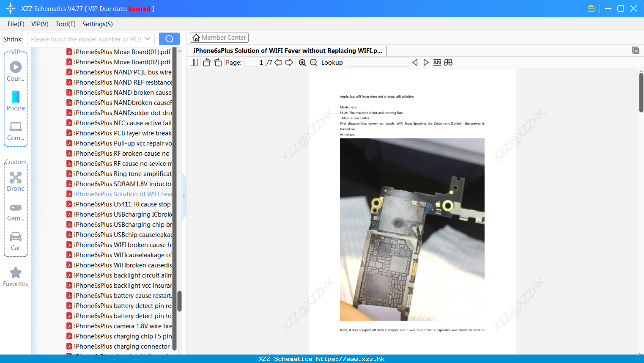
Task: Click the expired VIP due date text
Action: [x=140, y=8]
